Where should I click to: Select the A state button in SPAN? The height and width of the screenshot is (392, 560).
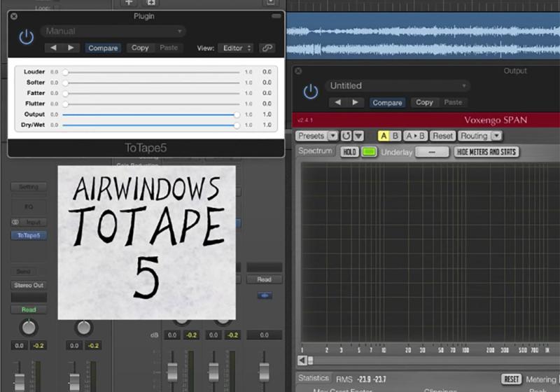[x=384, y=136]
